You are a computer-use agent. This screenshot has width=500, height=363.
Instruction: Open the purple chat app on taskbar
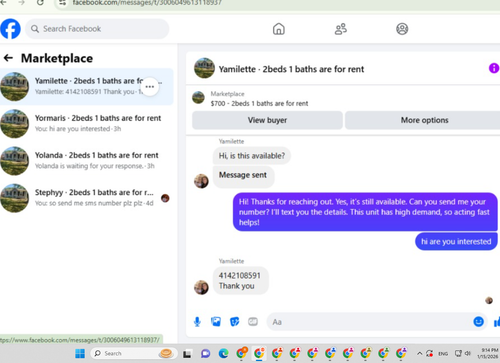point(205,353)
